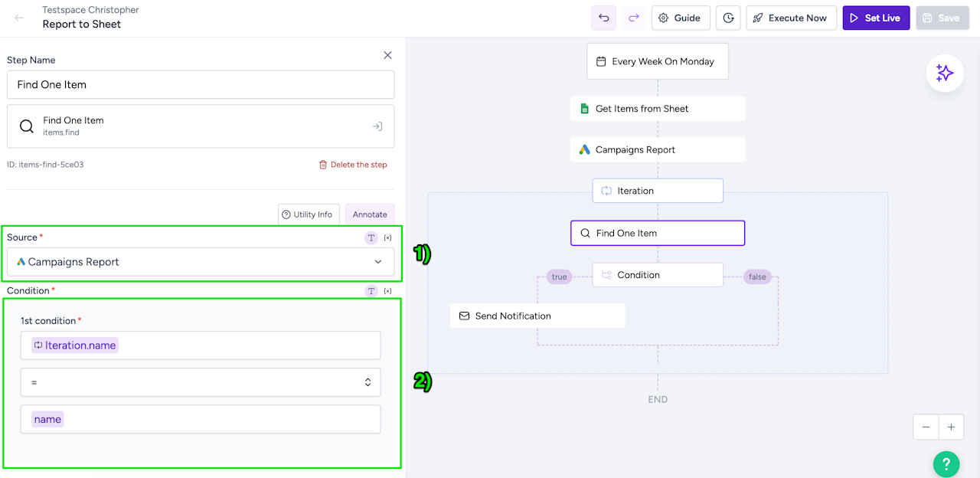Select the Iteration node on canvas
Screen dimensions: 980x478
coord(658,191)
